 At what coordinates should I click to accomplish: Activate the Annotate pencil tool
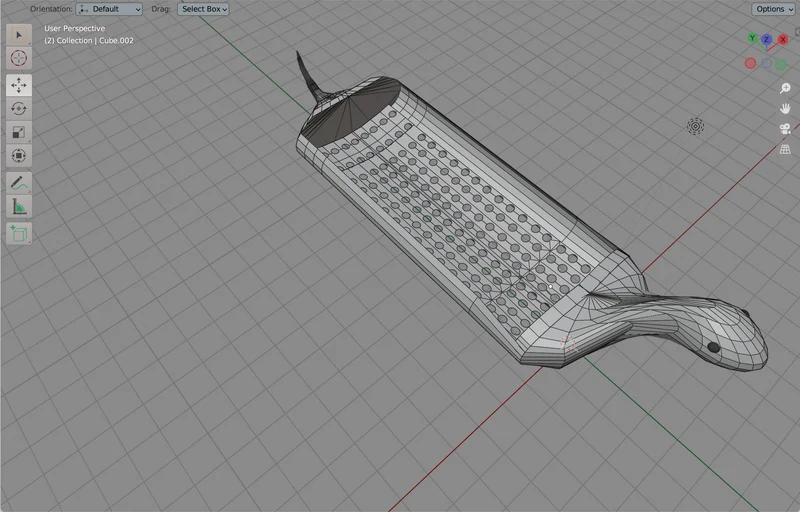[19, 183]
